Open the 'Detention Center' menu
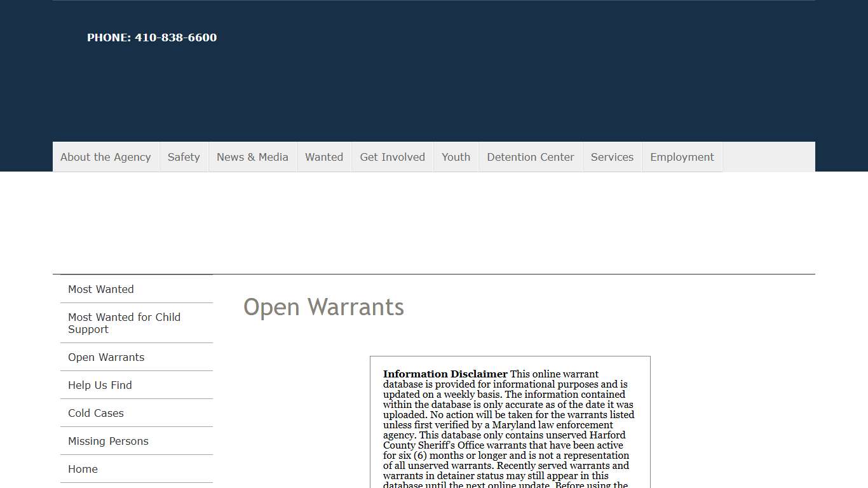Viewport: 868px width, 488px height. (x=530, y=156)
